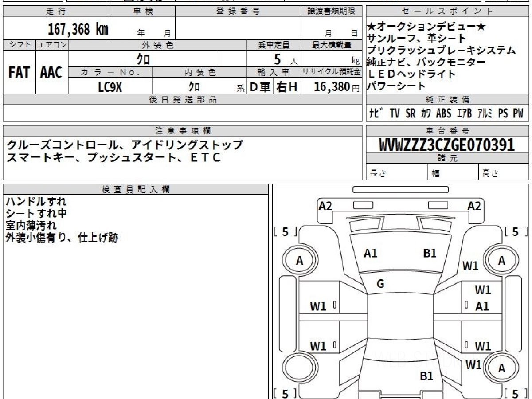
Task: Click the カワ leather equipment code
Action: coord(426,113)
